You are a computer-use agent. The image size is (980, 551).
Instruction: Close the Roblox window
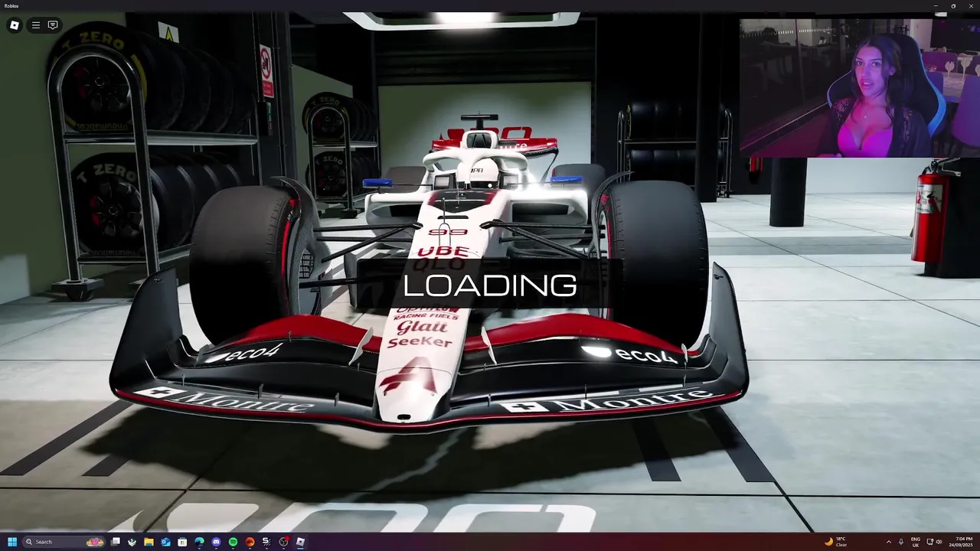tap(971, 5)
